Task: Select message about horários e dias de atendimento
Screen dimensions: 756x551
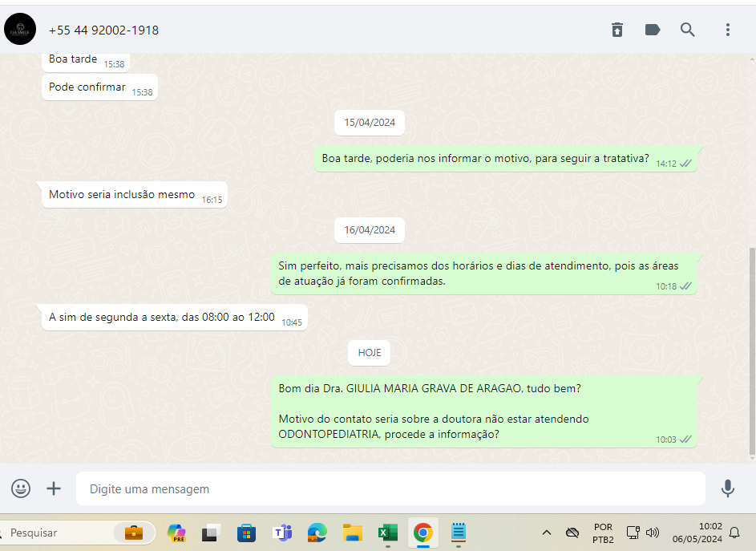Action: click(x=484, y=273)
